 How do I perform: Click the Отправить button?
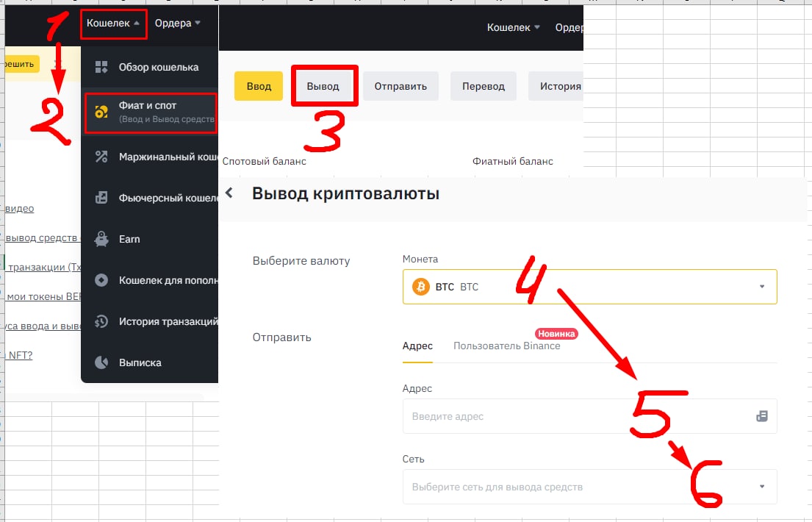(400, 86)
